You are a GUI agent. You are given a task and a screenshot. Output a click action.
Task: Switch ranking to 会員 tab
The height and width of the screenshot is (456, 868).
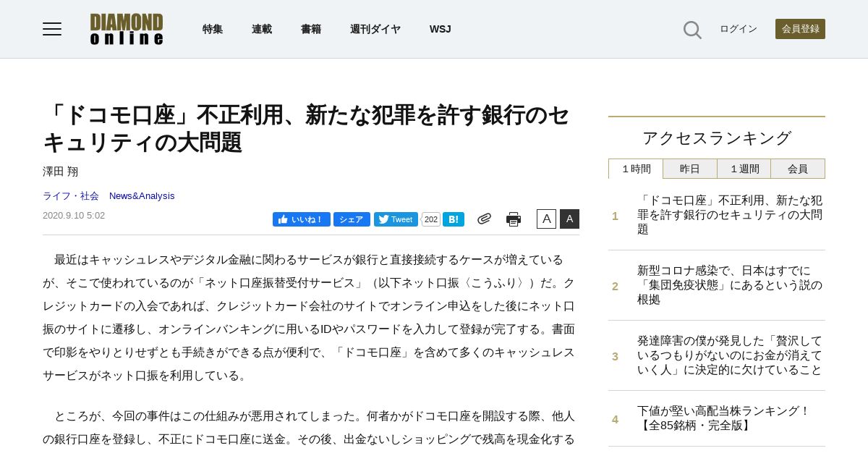pos(798,169)
